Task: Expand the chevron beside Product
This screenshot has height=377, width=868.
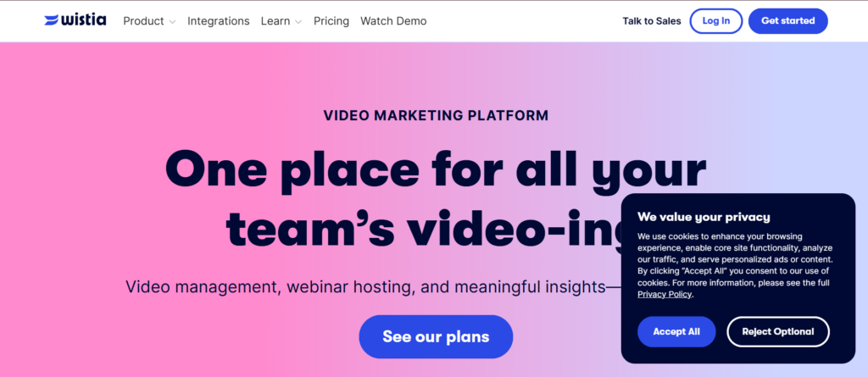Action: pyautogui.click(x=172, y=22)
